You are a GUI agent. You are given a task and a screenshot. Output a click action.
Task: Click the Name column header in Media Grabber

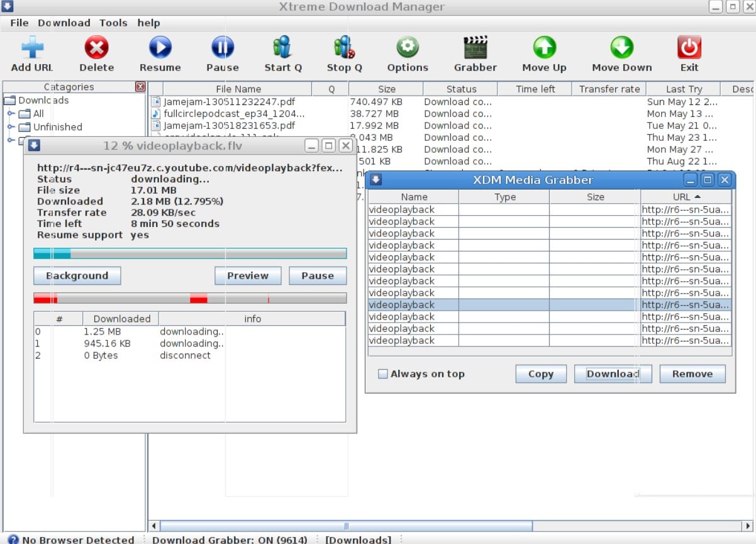tap(414, 196)
